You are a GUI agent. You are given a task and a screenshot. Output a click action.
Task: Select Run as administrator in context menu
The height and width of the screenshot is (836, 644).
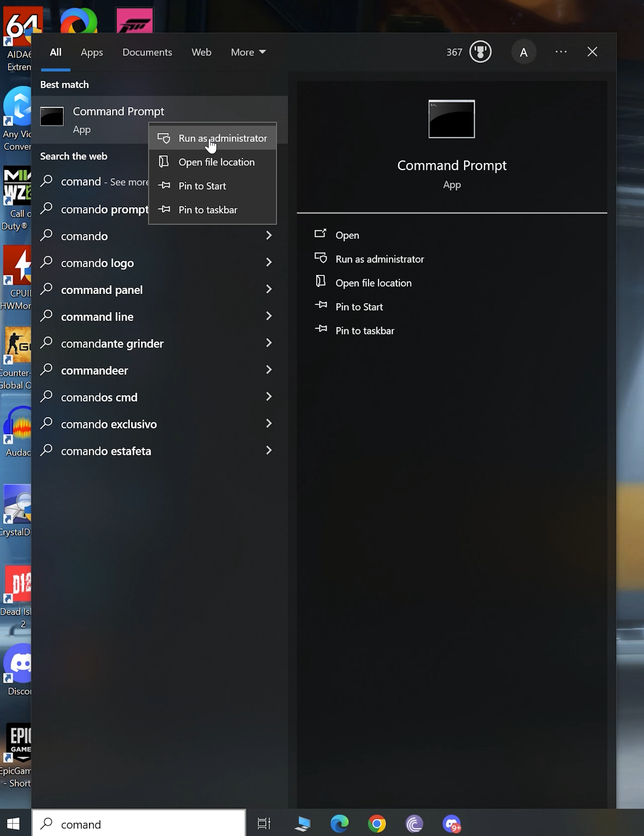click(212, 138)
